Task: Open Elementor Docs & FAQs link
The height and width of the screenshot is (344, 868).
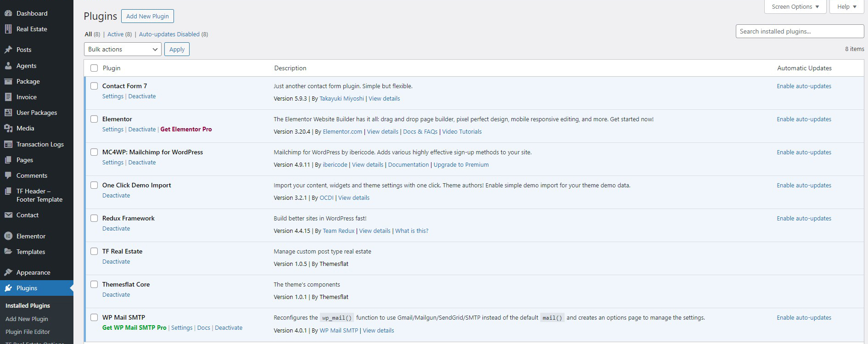Action: point(420,131)
